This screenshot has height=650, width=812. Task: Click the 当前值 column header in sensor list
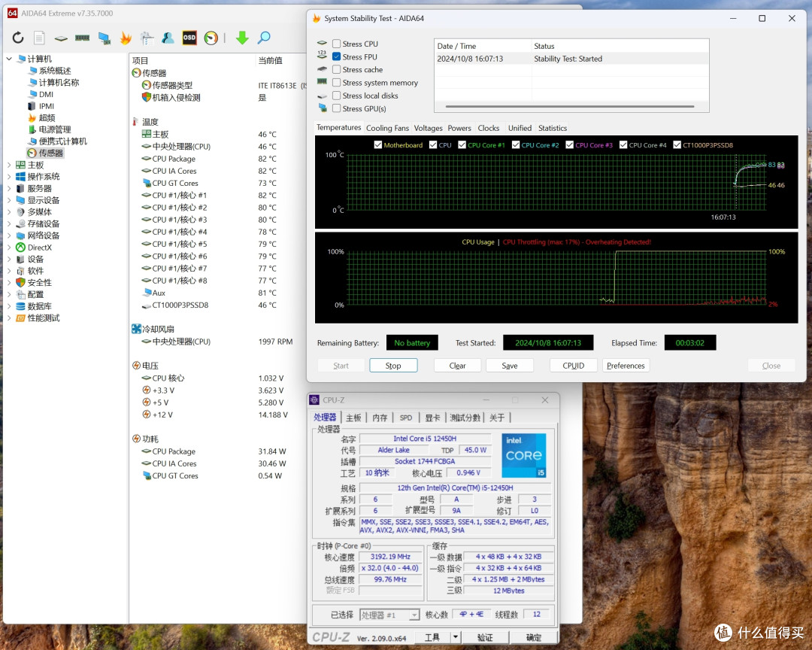pyautogui.click(x=271, y=61)
